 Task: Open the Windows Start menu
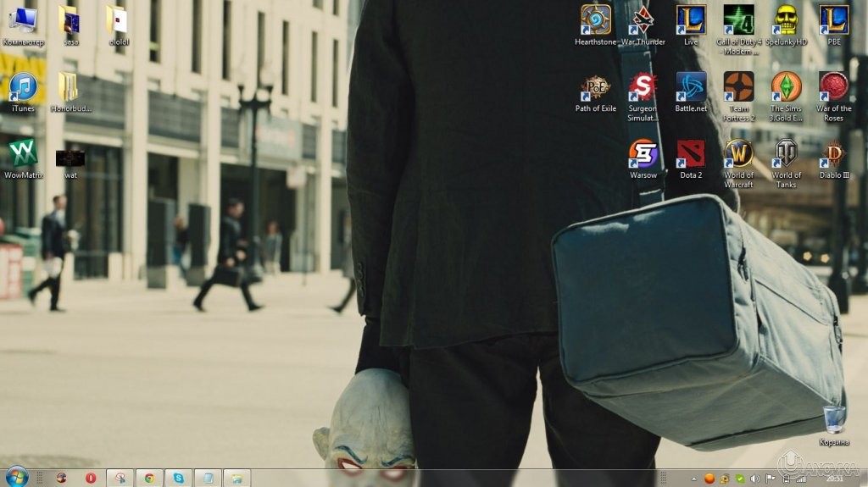[x=16, y=477]
